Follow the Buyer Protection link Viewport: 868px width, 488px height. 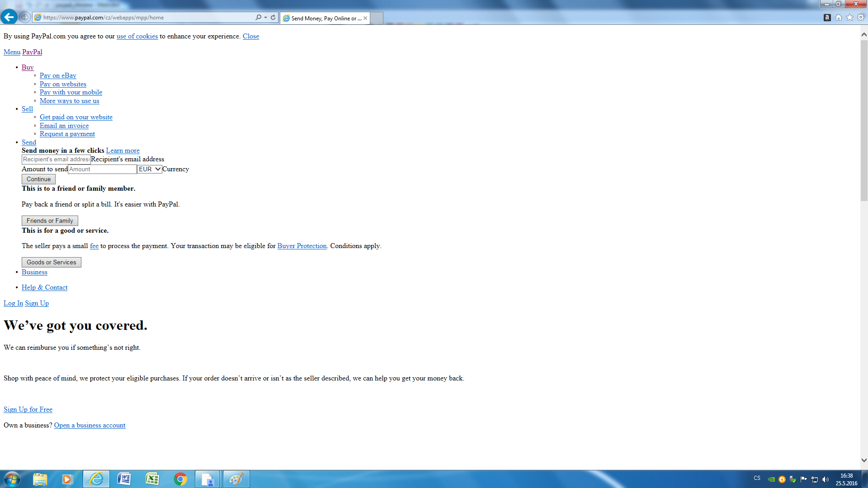coord(302,246)
